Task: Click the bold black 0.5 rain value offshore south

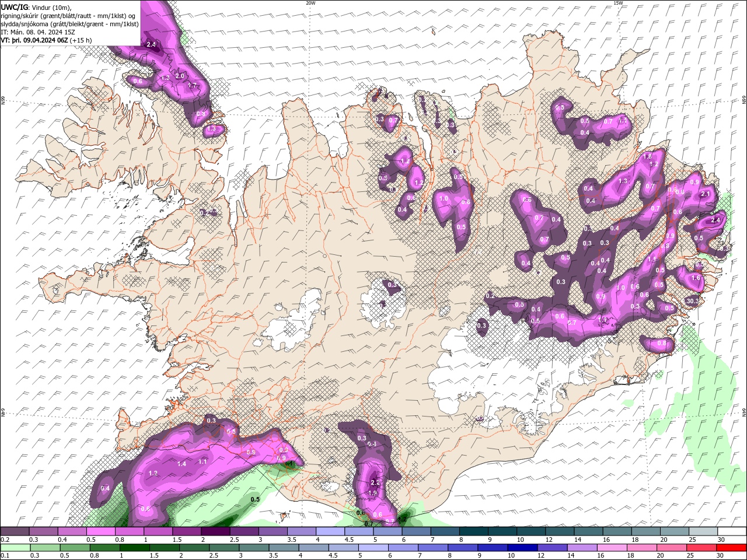Action: 255,499
